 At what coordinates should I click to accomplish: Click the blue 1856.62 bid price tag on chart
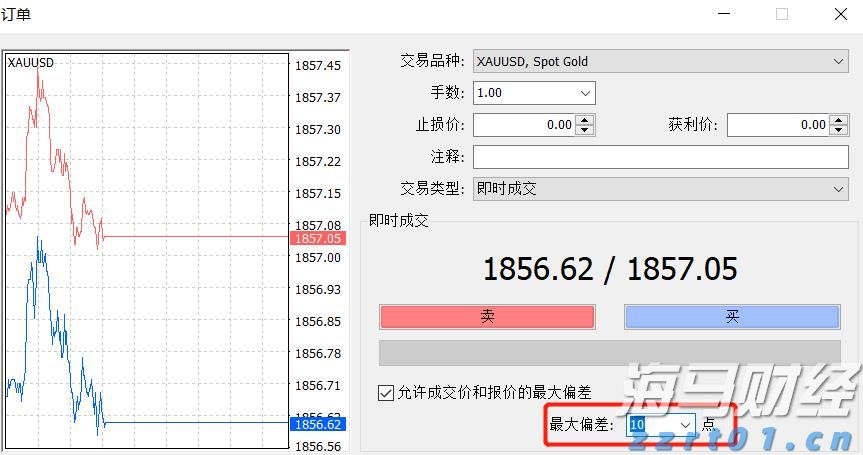click(316, 424)
